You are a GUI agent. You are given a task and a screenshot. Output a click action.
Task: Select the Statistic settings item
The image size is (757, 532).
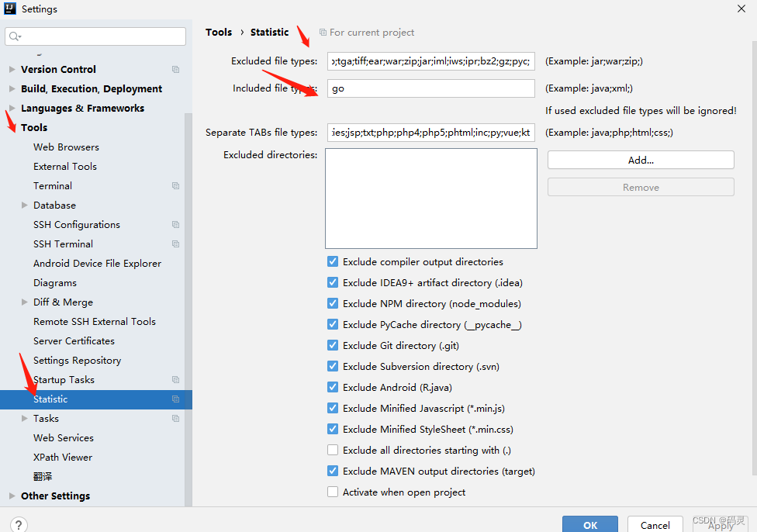[96, 399]
